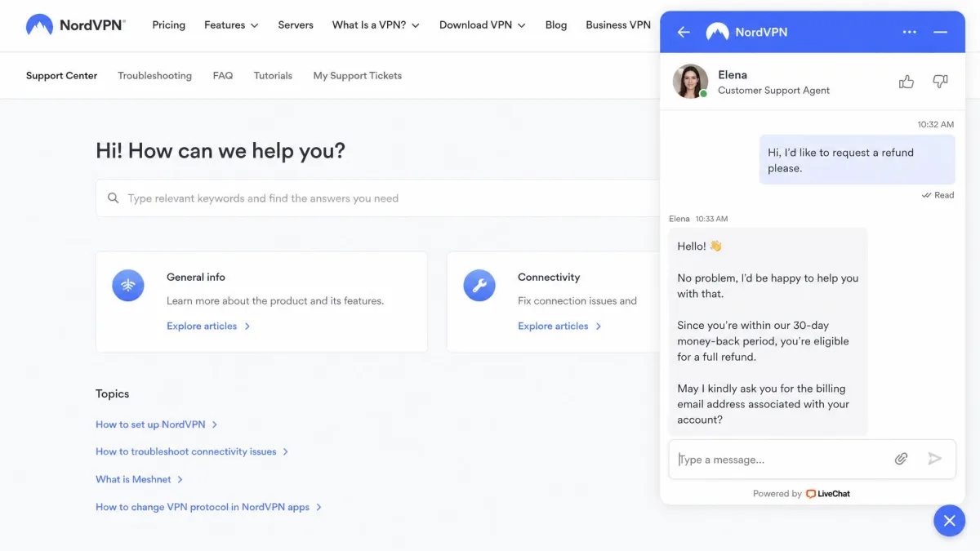Viewport: 980px width, 551px height.
Task: Minimize the chat widget with the dash icon
Action: pyautogui.click(x=941, y=32)
